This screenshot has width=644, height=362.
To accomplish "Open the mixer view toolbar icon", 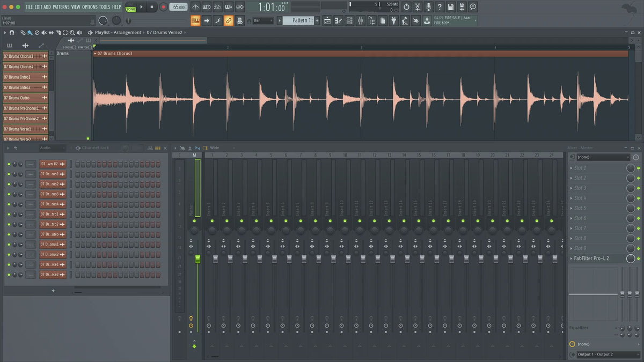I will pyautogui.click(x=360, y=20).
